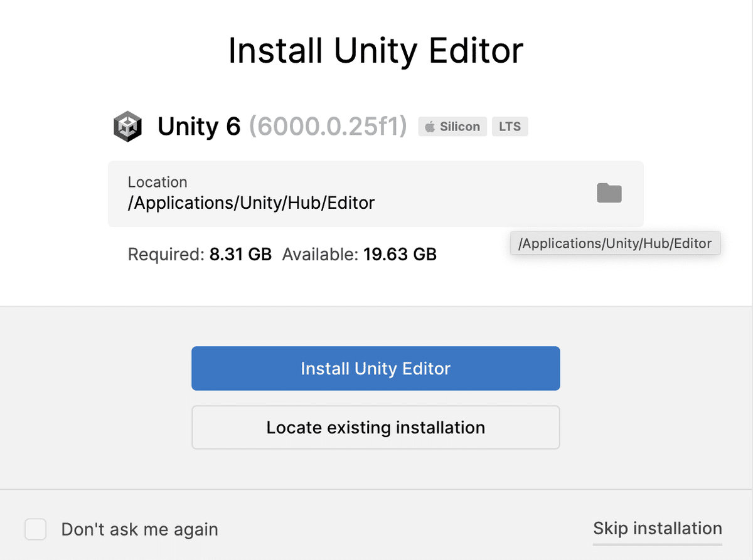Click the /Applications/Unity/Hub/Editor path field

(x=251, y=202)
